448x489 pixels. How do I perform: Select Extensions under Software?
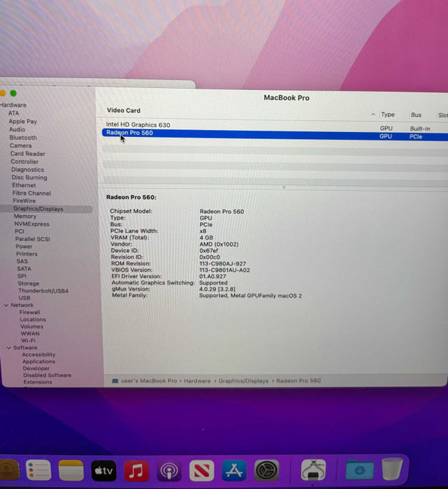[x=38, y=382]
